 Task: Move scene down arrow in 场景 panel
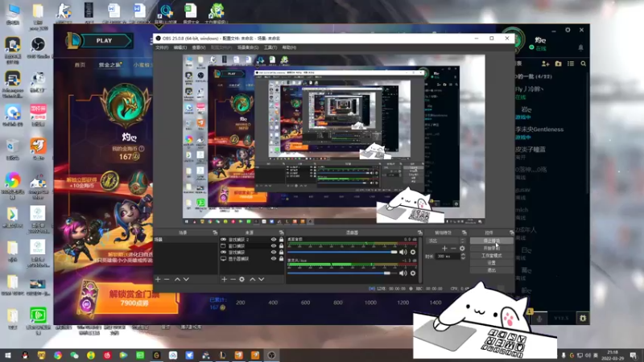click(x=186, y=279)
